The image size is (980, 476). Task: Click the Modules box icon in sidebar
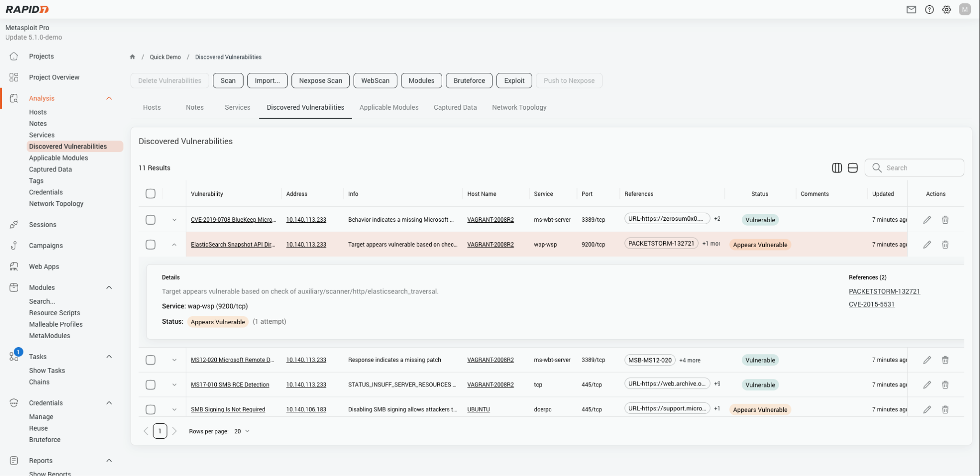tap(14, 287)
